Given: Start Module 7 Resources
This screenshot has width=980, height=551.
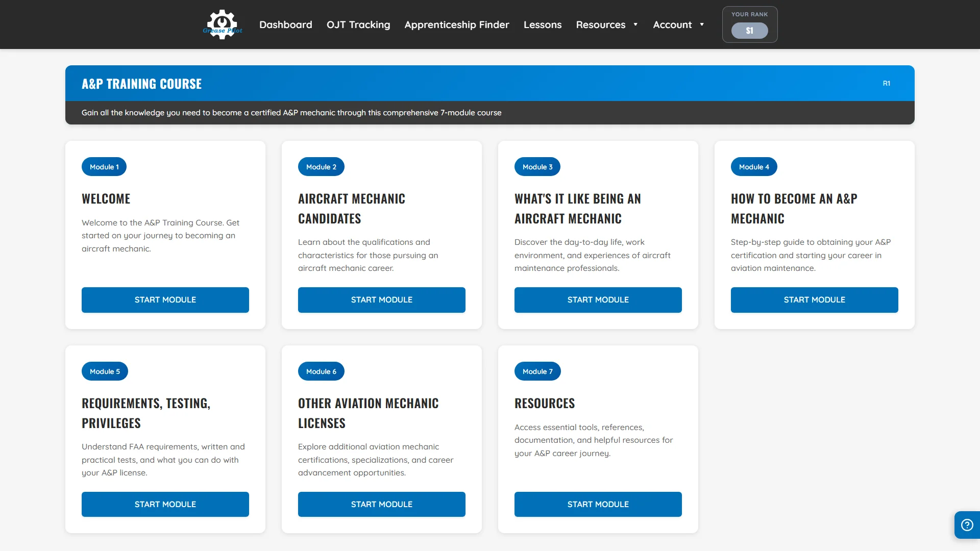Looking at the screenshot, I should [x=598, y=505].
